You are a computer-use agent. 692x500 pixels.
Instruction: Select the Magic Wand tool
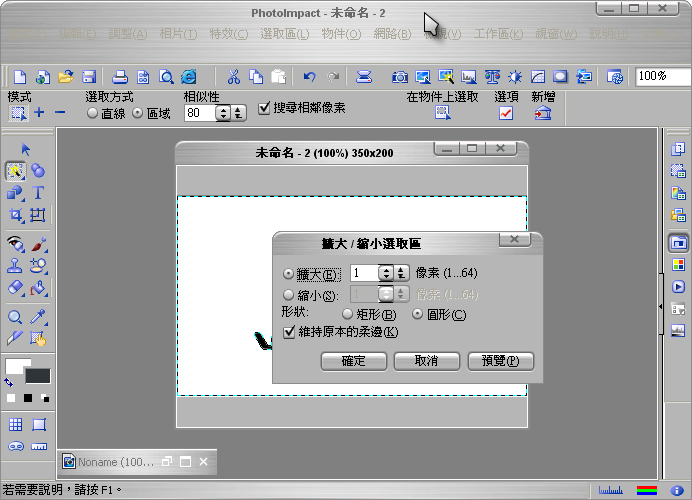coord(15,171)
